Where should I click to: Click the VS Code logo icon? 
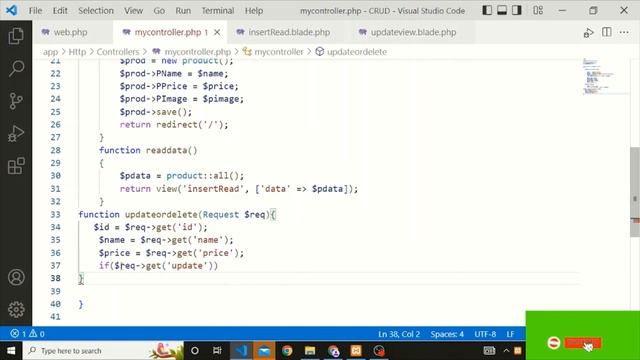click(x=11, y=10)
